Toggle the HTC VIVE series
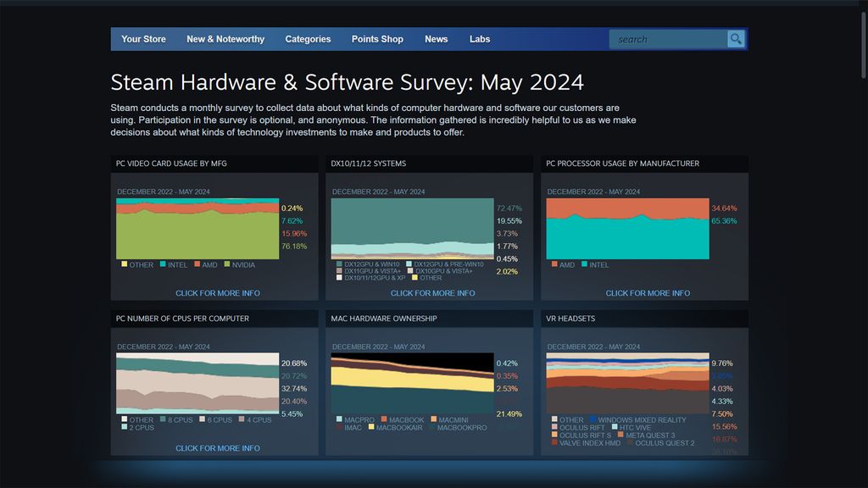Screen dimensions: 868x488 pos(614,426)
